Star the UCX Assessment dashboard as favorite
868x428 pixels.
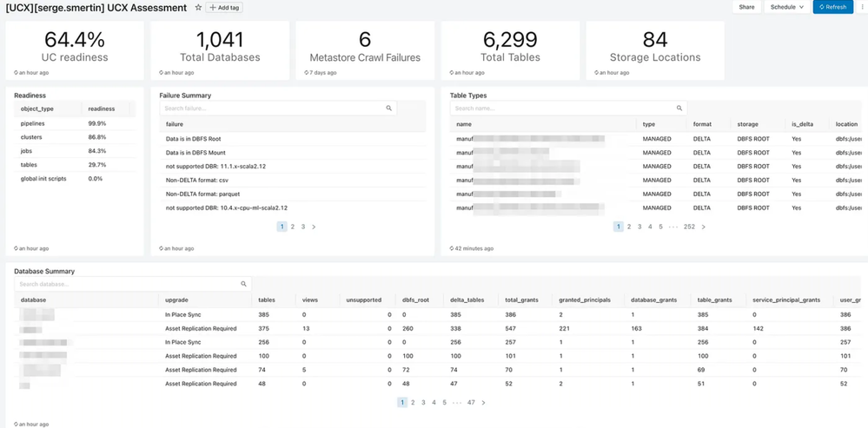(198, 7)
